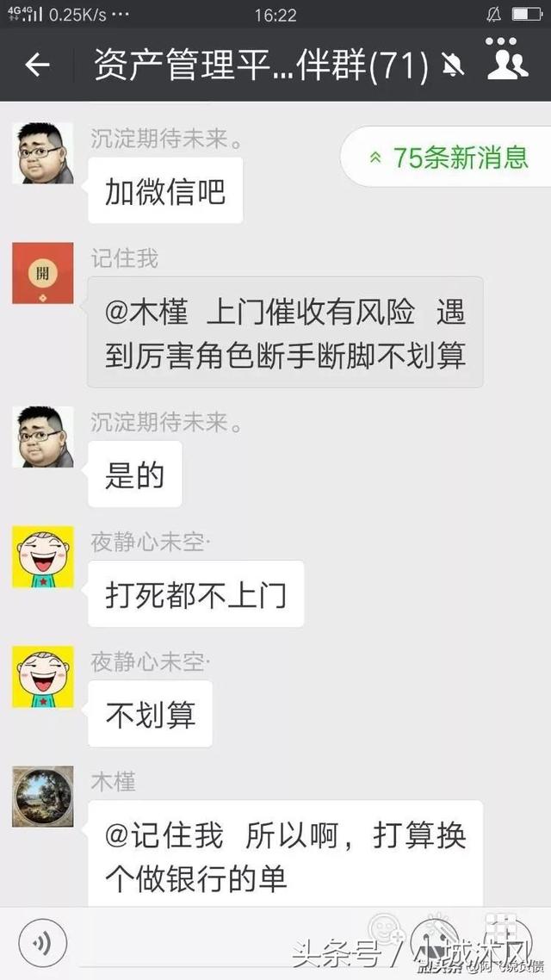Expand the up-chevron beside 75条新消息

coord(375,158)
